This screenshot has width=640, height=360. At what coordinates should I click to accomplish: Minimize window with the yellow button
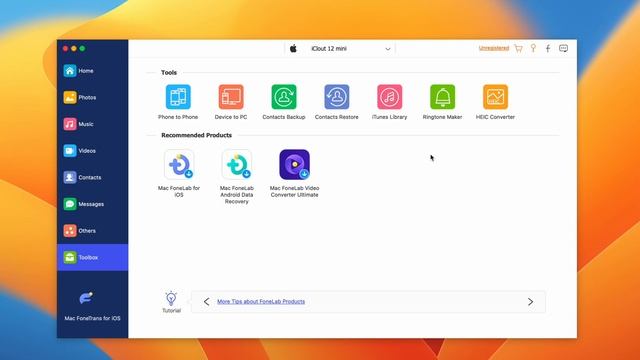pyautogui.click(x=74, y=49)
